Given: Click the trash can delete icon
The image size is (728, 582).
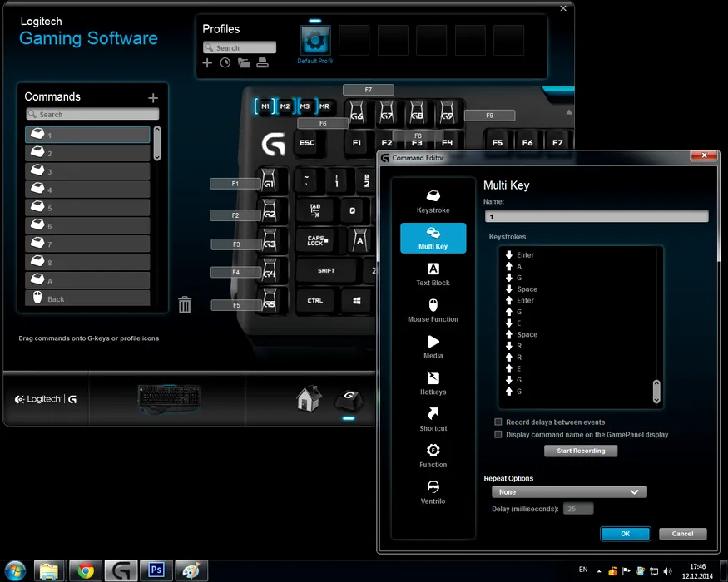Looking at the screenshot, I should (x=185, y=305).
